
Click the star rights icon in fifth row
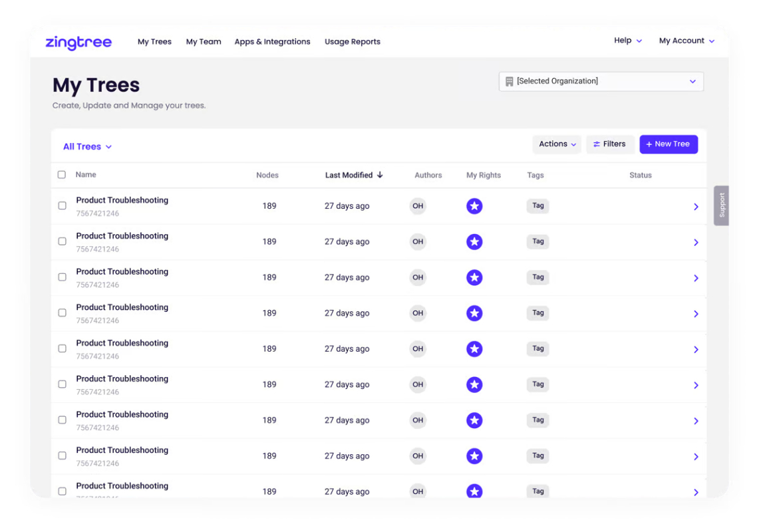474,348
